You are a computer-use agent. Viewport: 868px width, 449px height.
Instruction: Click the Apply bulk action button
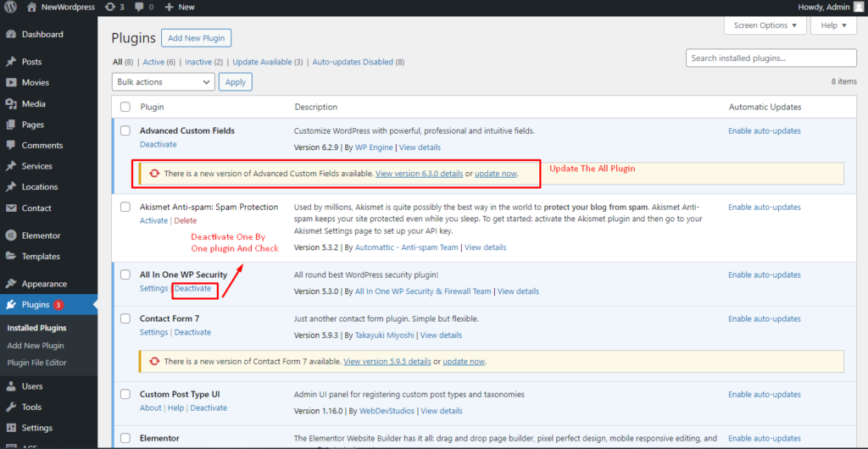click(236, 82)
